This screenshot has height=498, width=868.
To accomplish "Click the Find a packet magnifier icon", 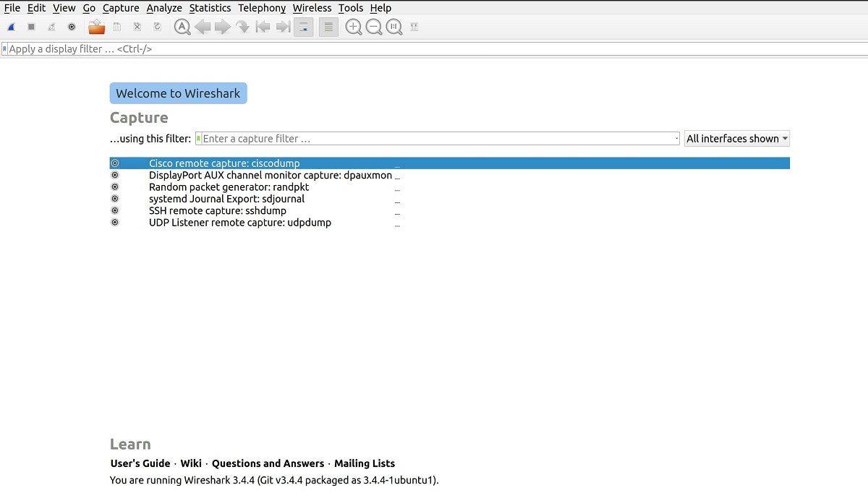I will 182,27.
